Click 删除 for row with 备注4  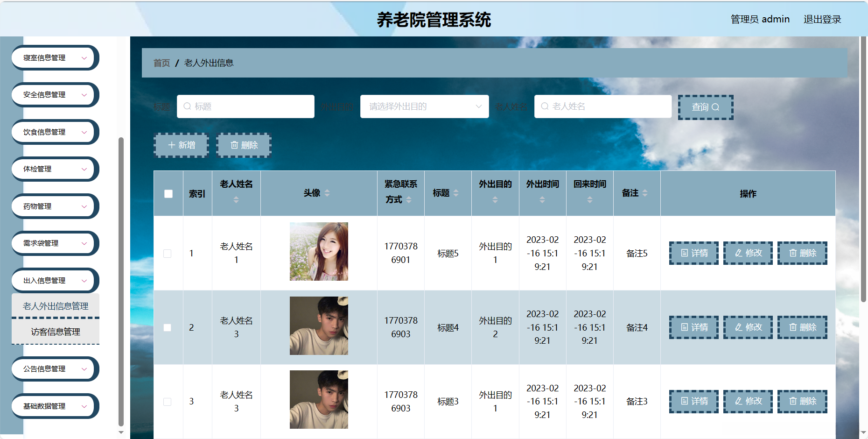click(x=802, y=327)
